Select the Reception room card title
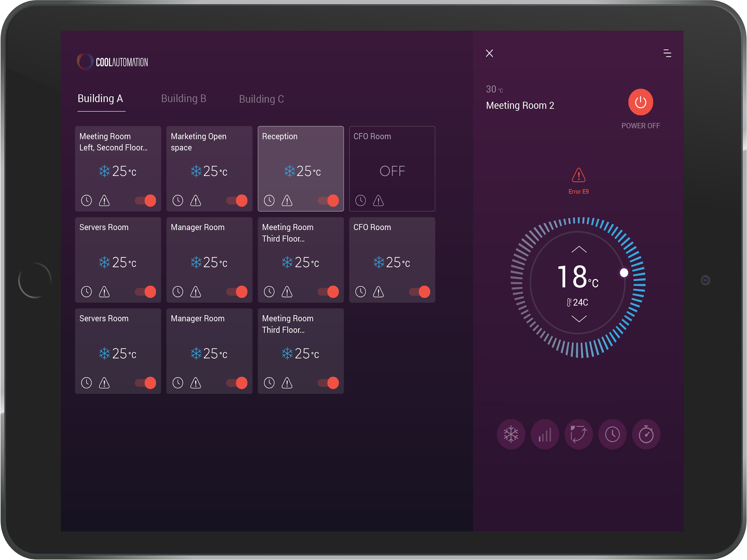The image size is (747, 560). [280, 136]
